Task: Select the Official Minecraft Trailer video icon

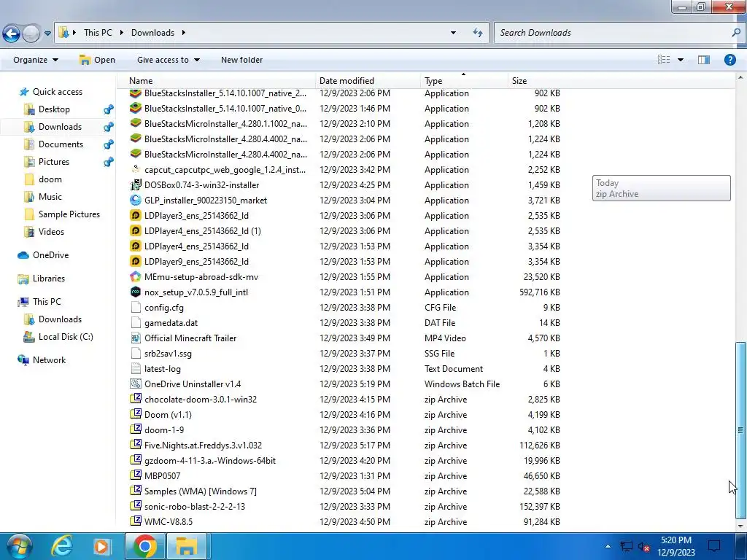Action: pyautogui.click(x=136, y=338)
